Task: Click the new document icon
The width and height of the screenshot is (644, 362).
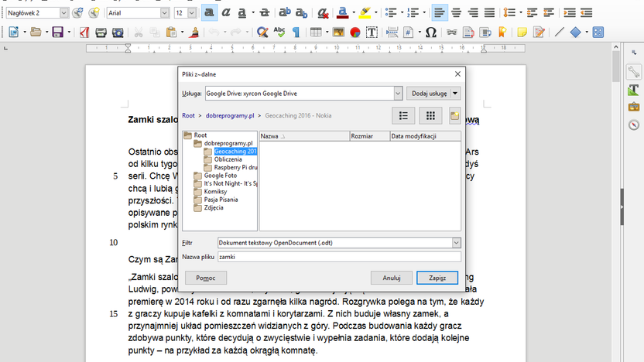Action: click(14, 32)
